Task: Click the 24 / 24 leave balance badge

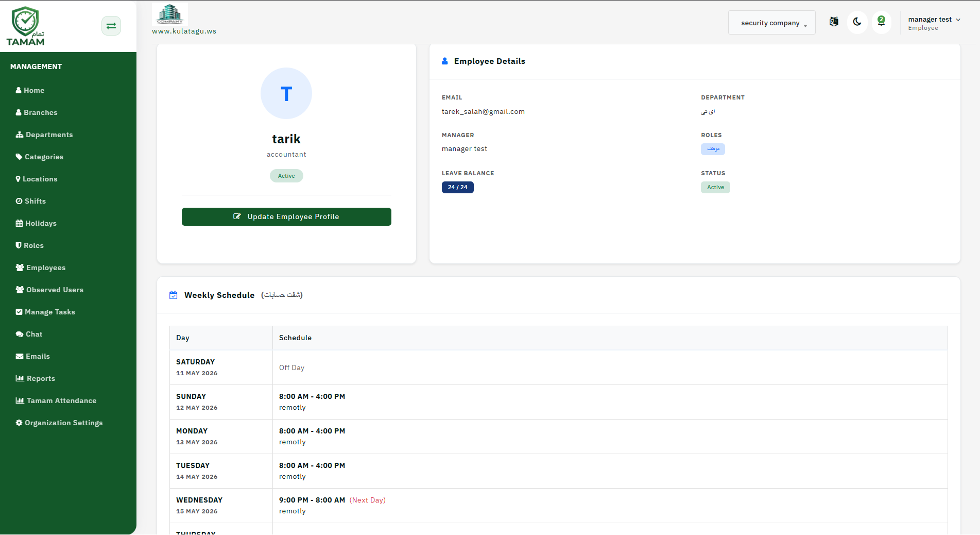Action: [458, 187]
